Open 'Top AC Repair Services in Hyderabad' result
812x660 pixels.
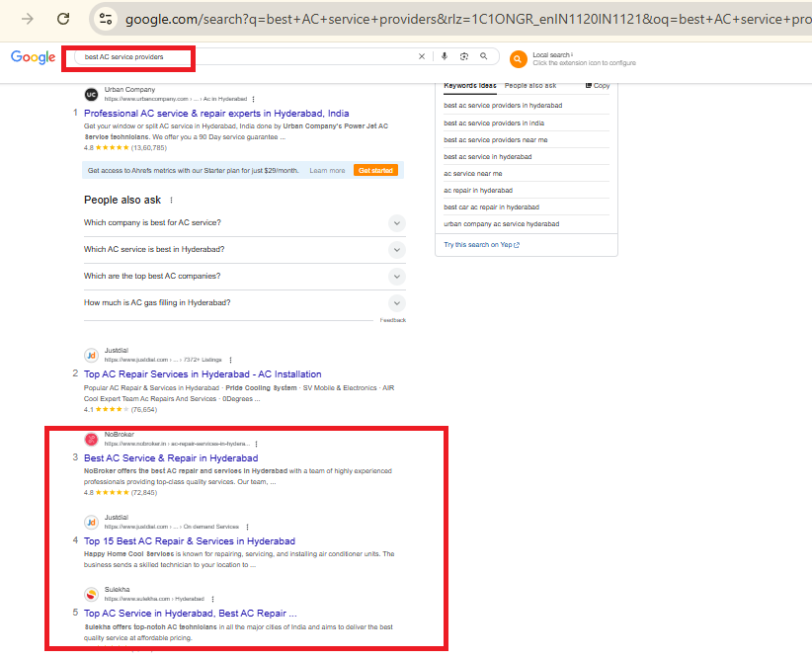[203, 374]
